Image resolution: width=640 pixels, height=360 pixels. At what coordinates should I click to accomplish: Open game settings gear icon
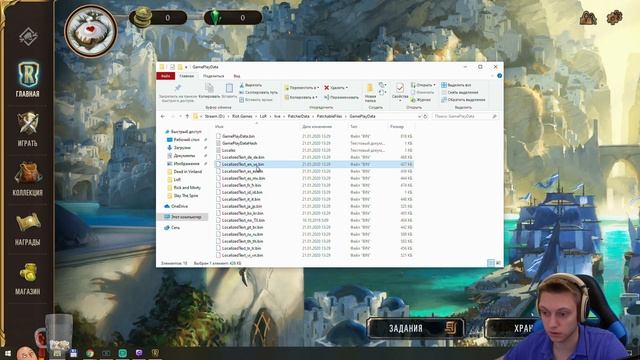tap(614, 18)
